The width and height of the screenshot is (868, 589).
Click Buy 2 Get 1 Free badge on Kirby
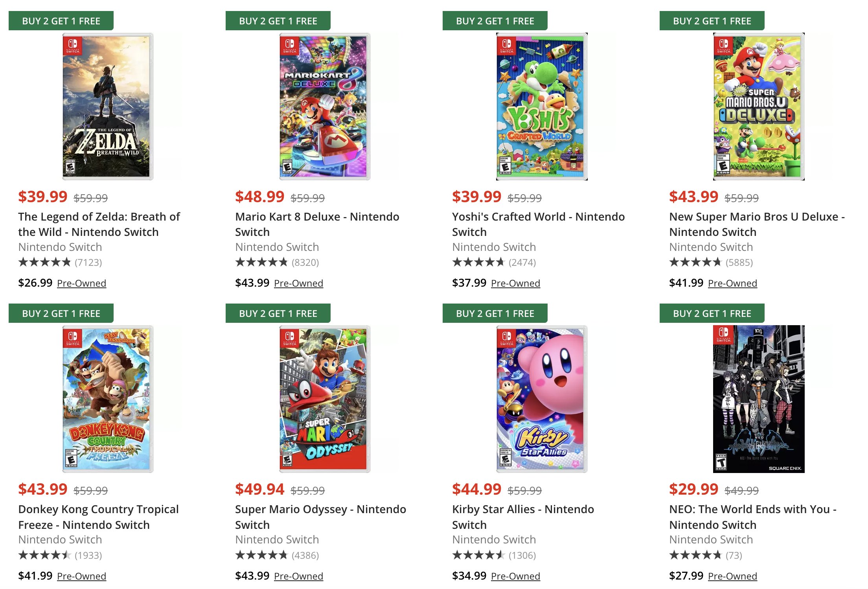[x=495, y=313]
